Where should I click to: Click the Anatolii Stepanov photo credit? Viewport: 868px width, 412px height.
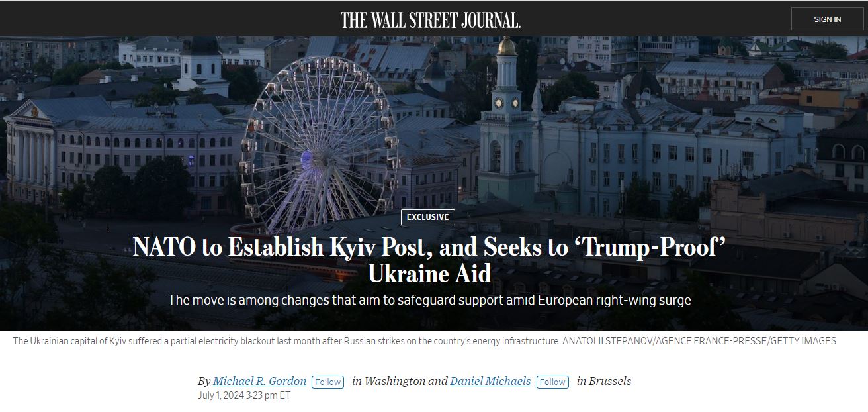pos(699,341)
